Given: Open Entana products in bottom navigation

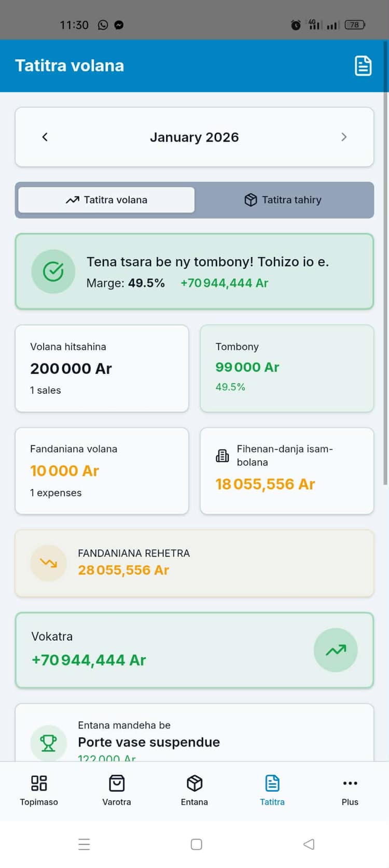Looking at the screenshot, I should [195, 790].
